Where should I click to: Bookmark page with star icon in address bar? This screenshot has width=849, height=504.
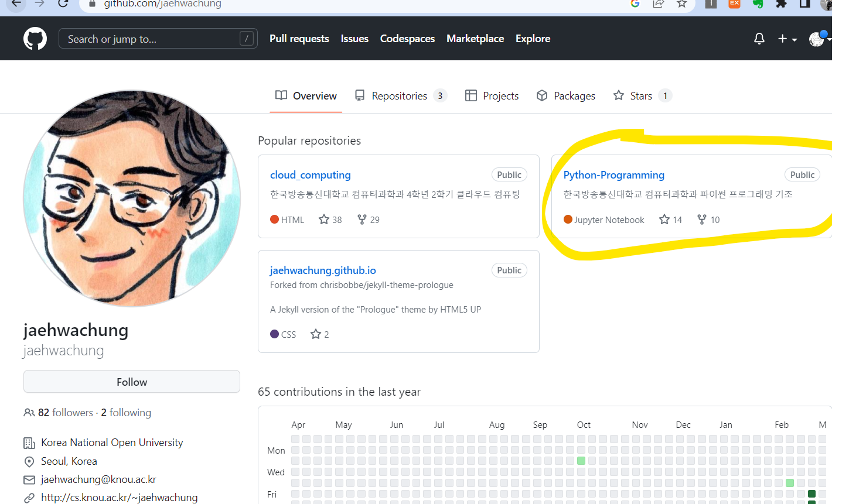[682, 4]
